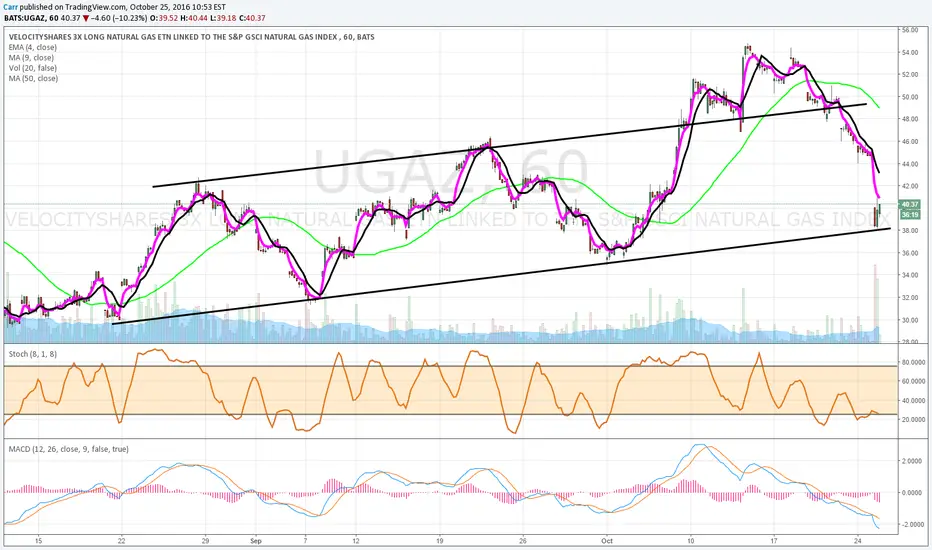This screenshot has height=550, width=932.
Task: Click the -2.0000 MACD axis label
Action: click(912, 524)
